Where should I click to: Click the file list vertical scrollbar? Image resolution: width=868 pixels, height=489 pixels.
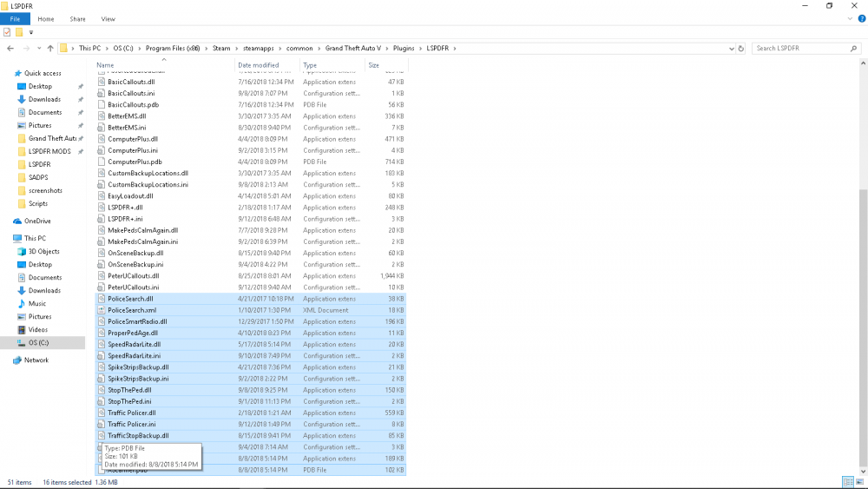(864, 327)
